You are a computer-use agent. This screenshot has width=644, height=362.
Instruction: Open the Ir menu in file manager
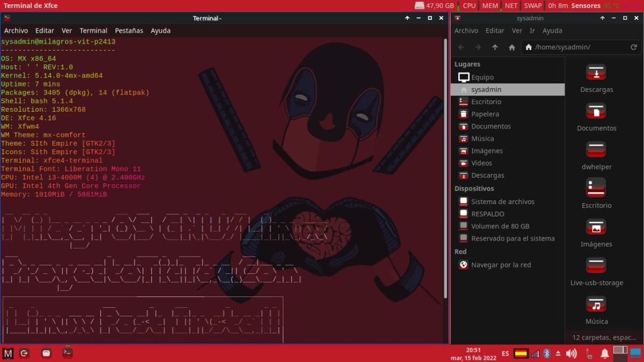click(532, 31)
